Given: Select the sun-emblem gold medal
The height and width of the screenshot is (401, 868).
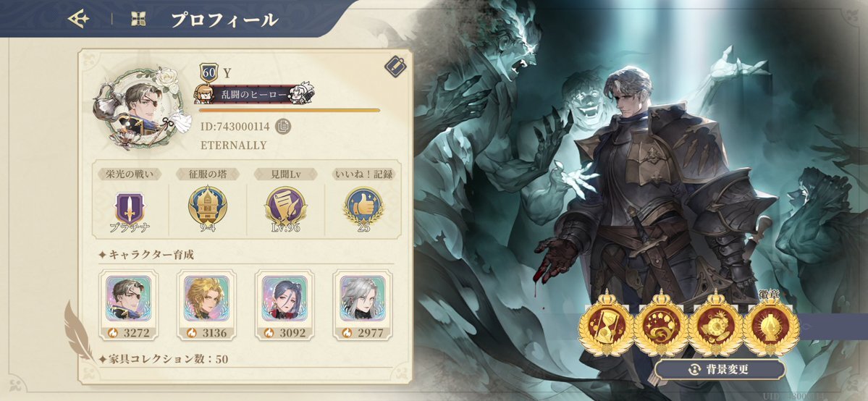Looking at the screenshot, I should pyautogui.click(x=716, y=324).
